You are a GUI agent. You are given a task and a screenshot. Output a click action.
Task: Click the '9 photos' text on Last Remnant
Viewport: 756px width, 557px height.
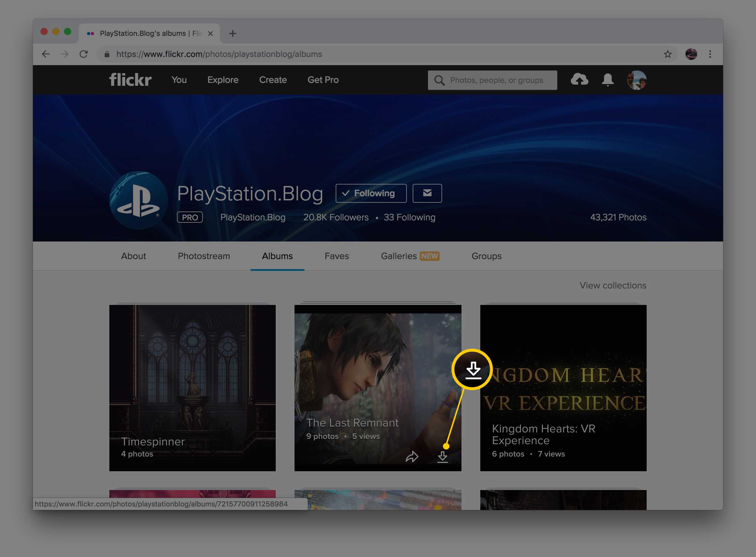tap(322, 436)
